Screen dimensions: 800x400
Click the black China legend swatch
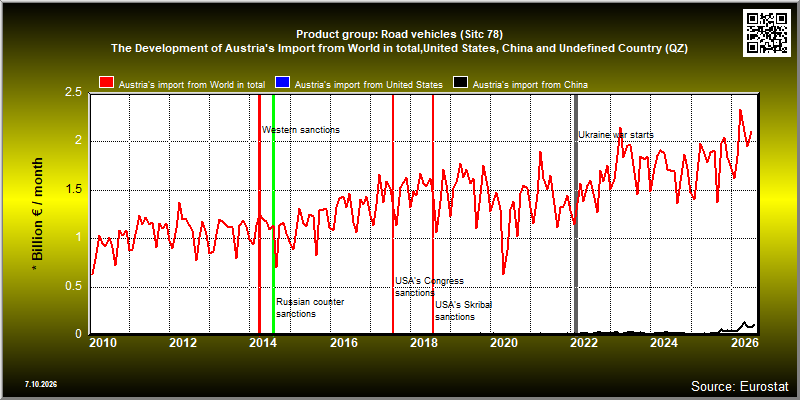[x=461, y=84]
